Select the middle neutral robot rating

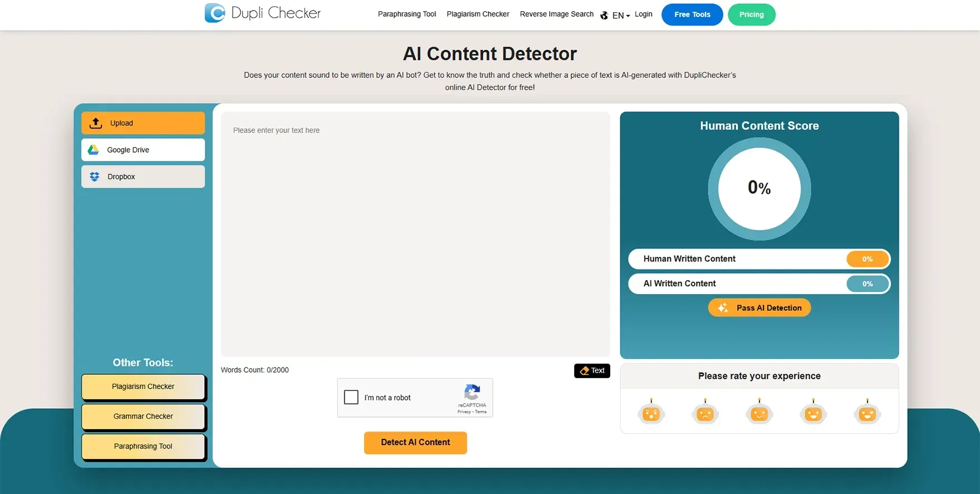(759, 413)
